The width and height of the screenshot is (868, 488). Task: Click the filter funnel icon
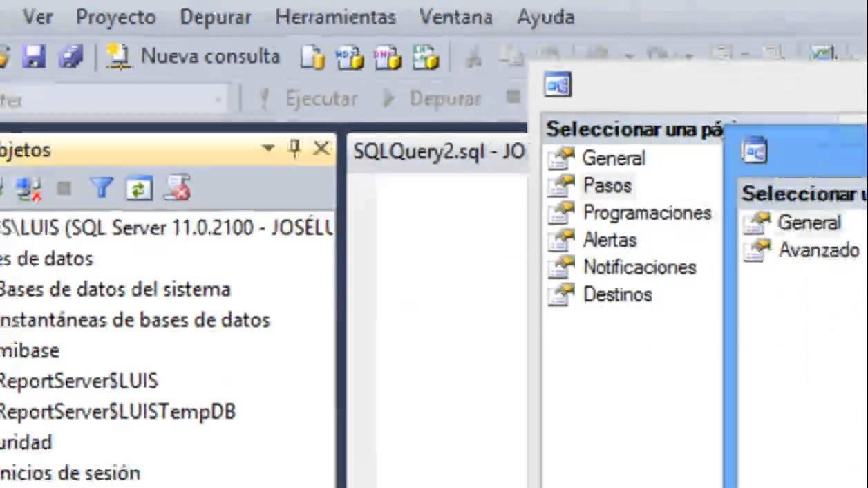coord(102,188)
